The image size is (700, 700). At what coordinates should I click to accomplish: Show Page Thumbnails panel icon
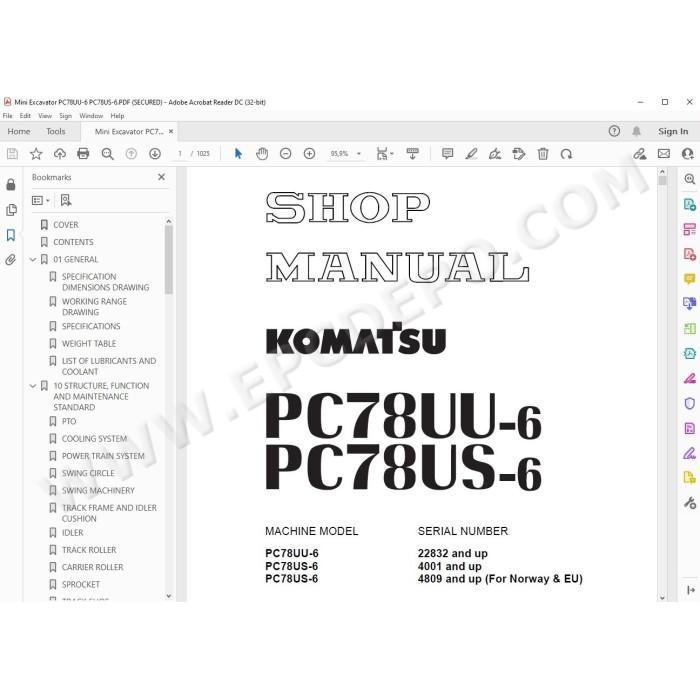pos(11,210)
